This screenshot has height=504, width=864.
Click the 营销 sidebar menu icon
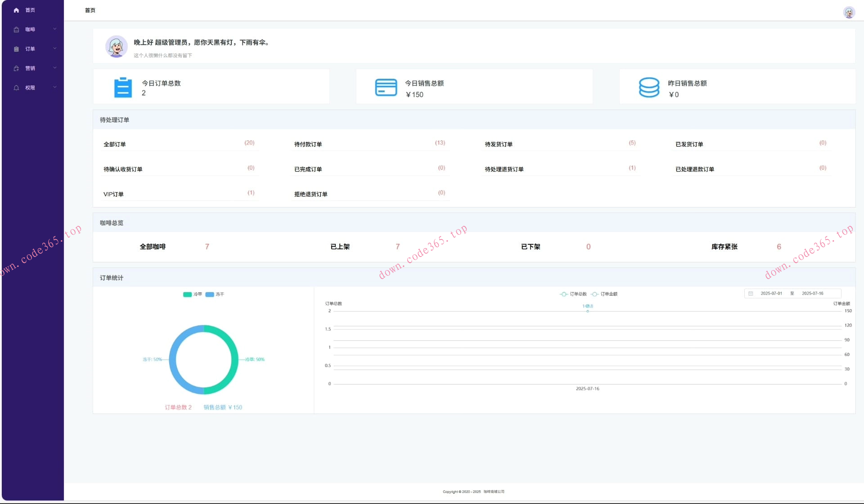coord(16,68)
